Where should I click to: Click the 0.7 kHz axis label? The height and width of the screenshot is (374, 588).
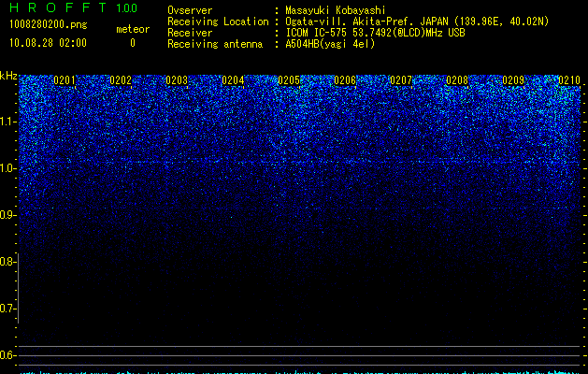tap(7, 309)
